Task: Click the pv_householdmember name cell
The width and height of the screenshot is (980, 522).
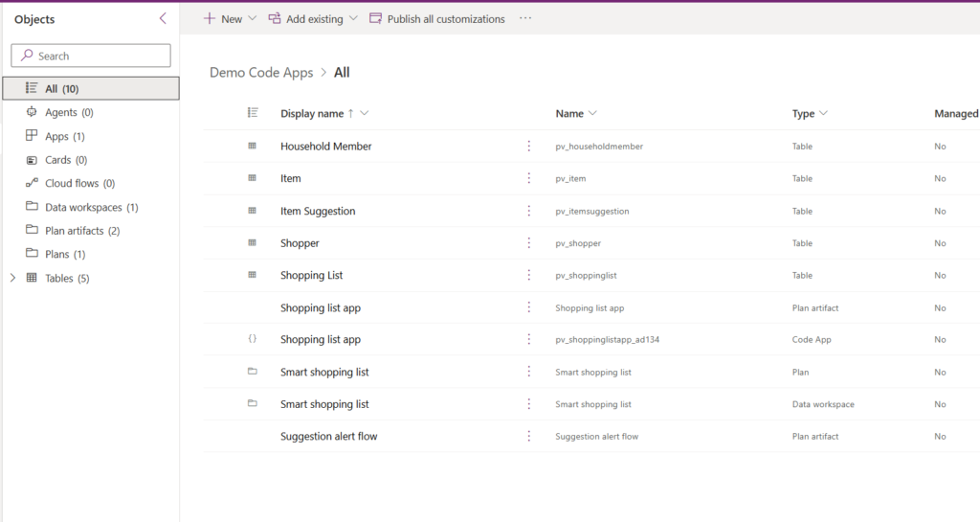Action: pos(599,147)
